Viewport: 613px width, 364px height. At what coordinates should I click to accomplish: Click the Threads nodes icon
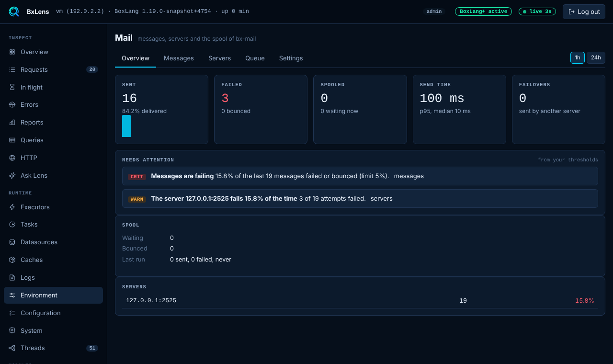pos(12,348)
